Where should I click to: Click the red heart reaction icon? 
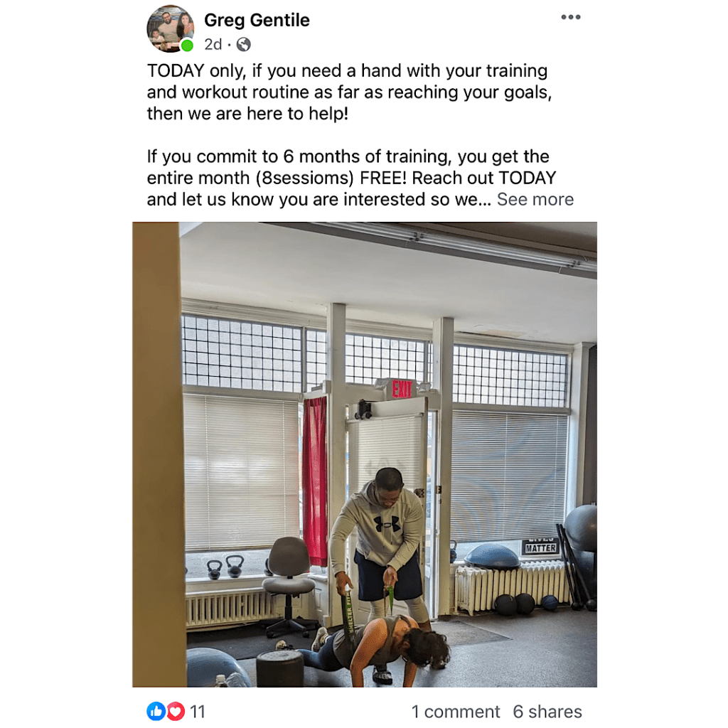click(176, 711)
